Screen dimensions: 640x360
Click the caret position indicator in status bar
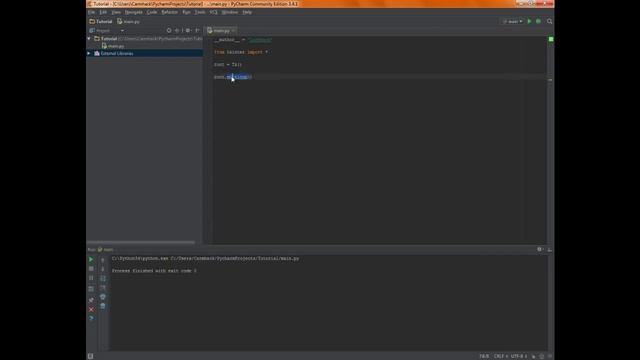tap(484, 356)
